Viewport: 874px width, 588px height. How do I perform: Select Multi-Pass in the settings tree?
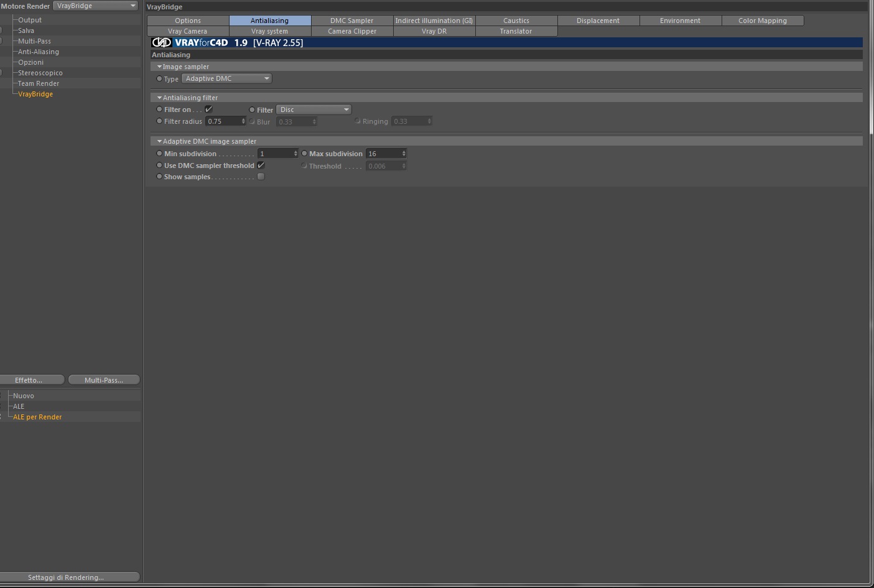pos(34,41)
